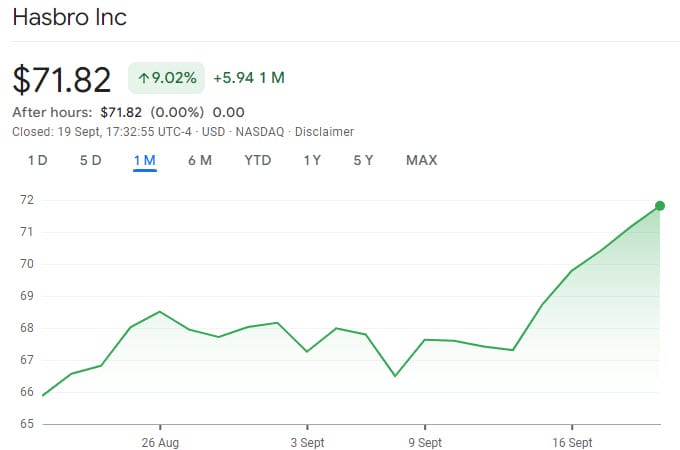Click the After hours label
The width and height of the screenshot is (680, 450).
[x=52, y=112]
